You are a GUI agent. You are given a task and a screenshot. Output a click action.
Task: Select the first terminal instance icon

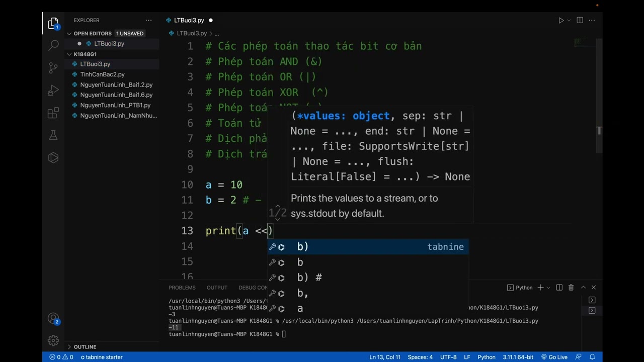click(592, 300)
